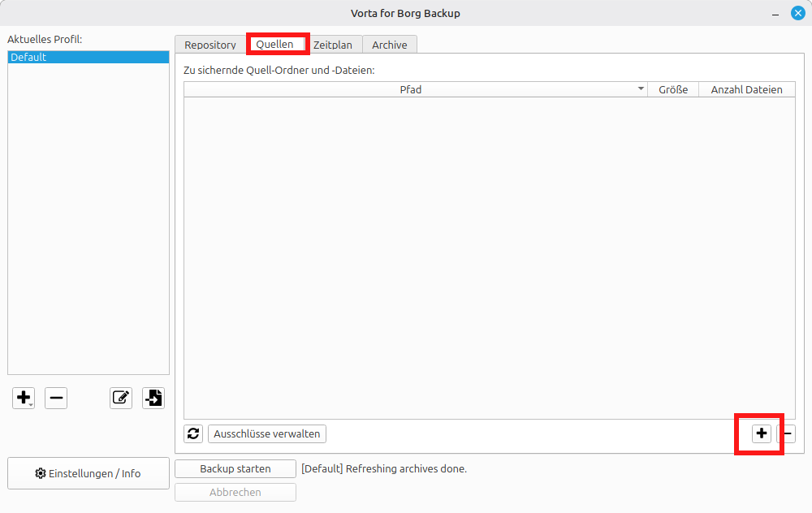Image resolution: width=812 pixels, height=513 pixels.
Task: Open Einstellungen / Info
Action: pos(89,473)
